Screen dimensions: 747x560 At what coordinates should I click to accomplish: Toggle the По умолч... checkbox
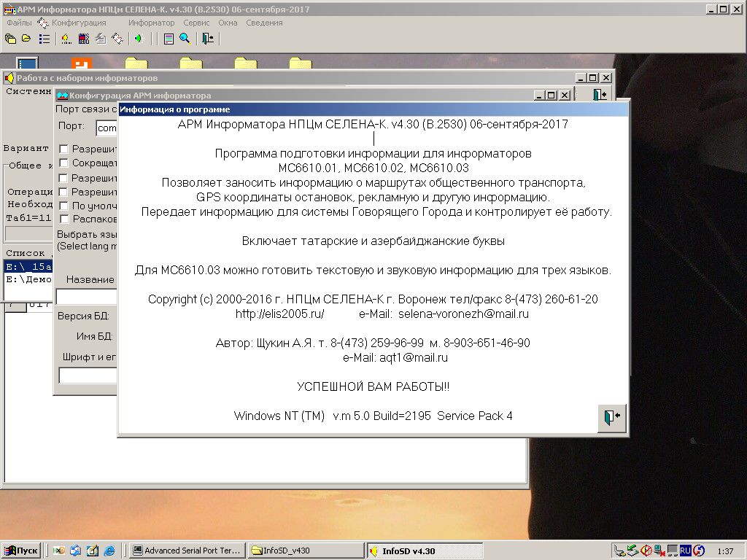coord(63,206)
